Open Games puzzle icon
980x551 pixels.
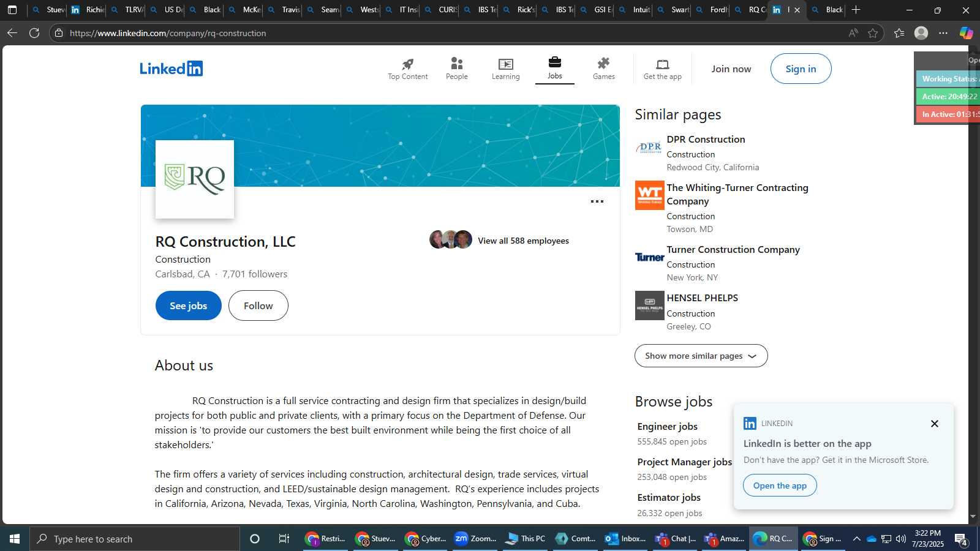click(603, 63)
